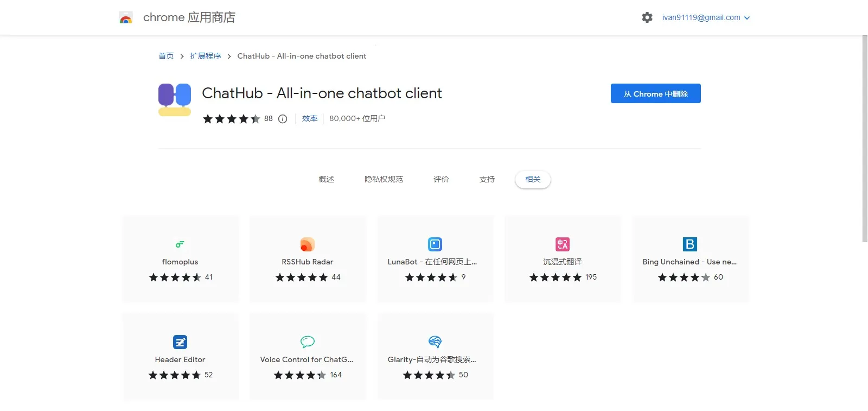Open the Bing Unchained extension title
Screen dimensions: 868x411
click(x=690, y=262)
